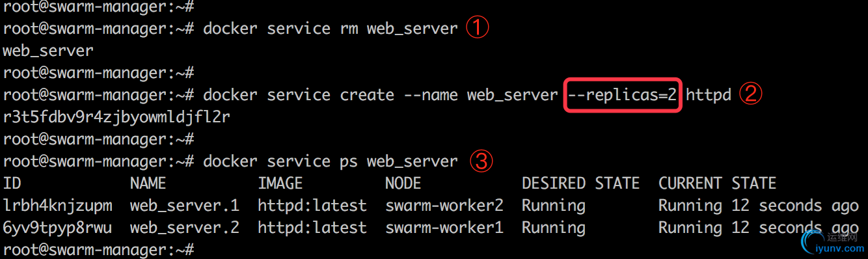
Task: Click the last empty shell prompt line
Action: [x=99, y=250]
